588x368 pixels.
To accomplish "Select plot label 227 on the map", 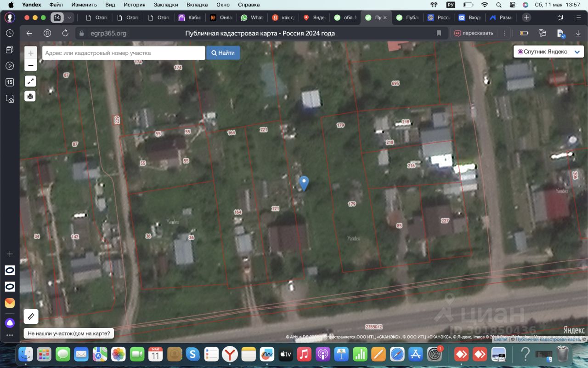I will (x=445, y=221).
